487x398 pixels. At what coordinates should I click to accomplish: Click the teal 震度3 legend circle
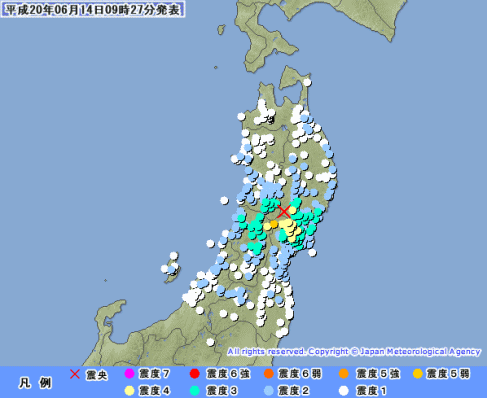(x=195, y=391)
